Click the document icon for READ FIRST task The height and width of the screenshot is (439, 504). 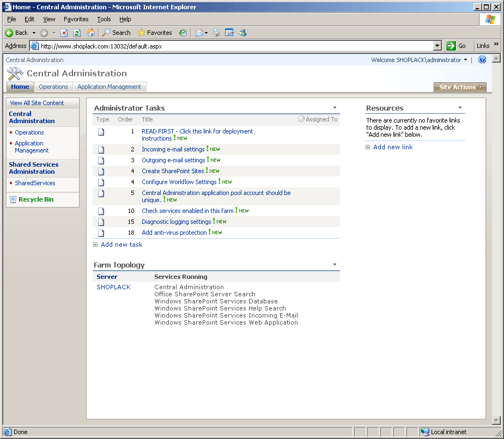101,132
